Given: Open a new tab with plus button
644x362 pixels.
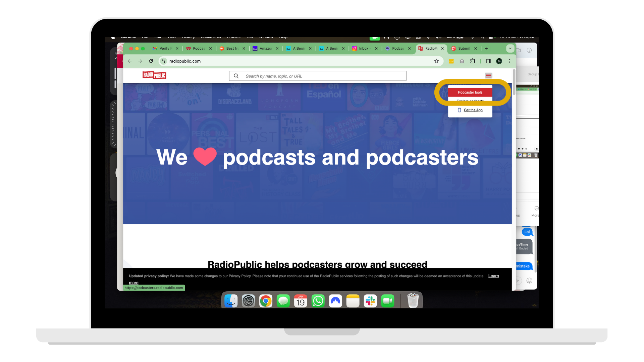Looking at the screenshot, I should click(486, 49).
